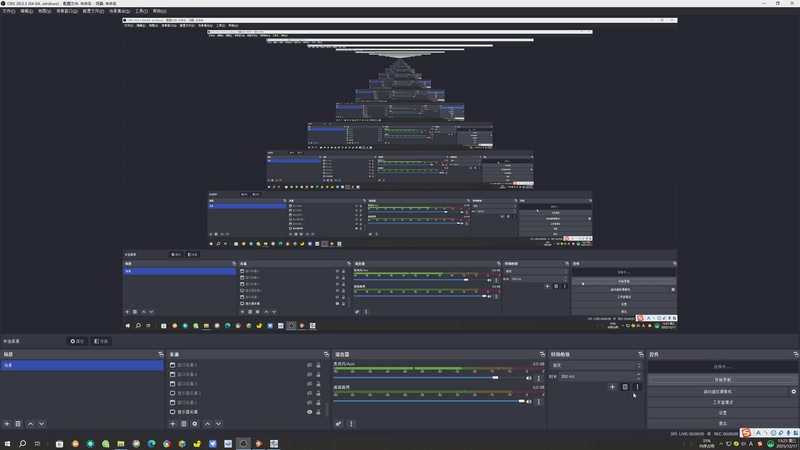Open virtual camera settings gear
The image size is (800, 450).
pos(793,391)
